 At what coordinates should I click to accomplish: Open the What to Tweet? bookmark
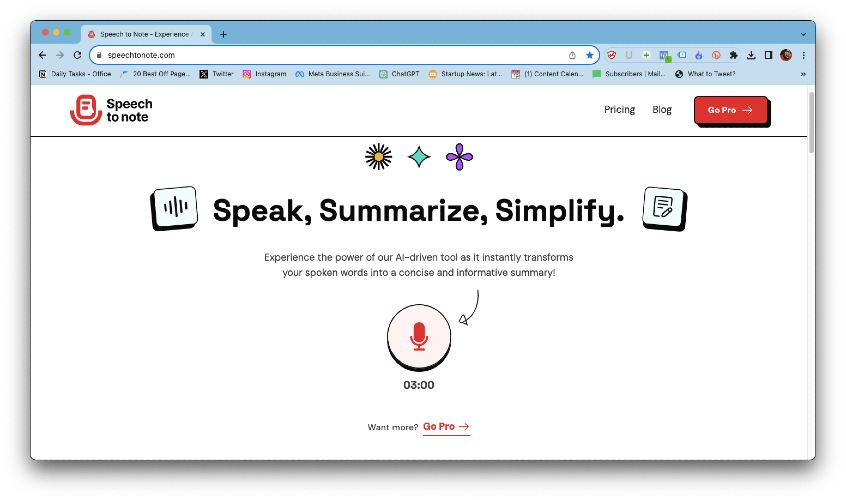coord(705,74)
